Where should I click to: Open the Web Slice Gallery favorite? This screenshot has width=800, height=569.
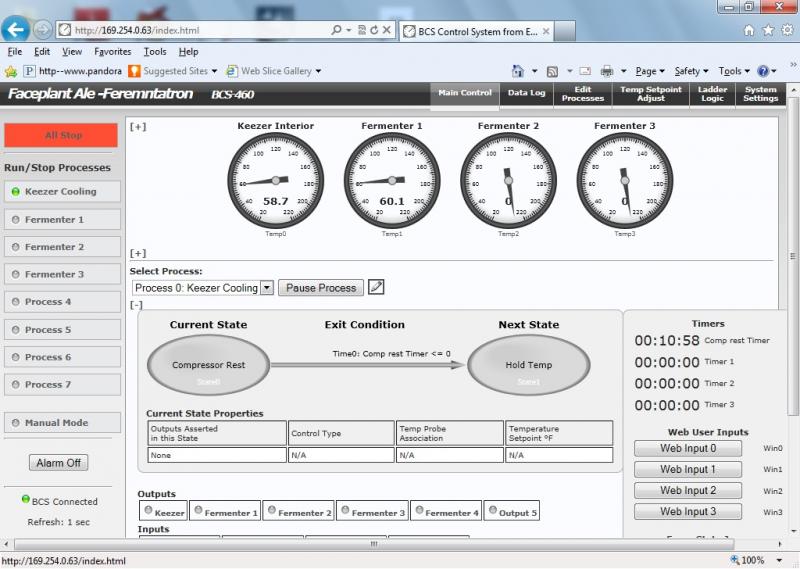point(276,71)
